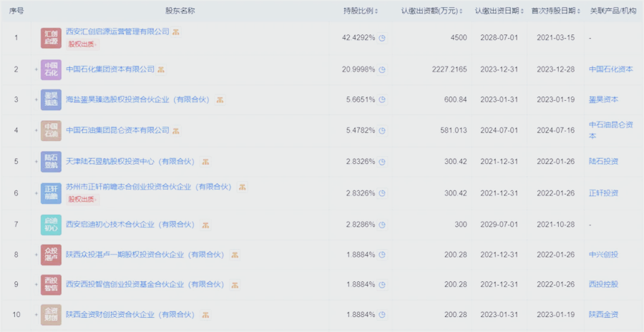Viewport: 644px width, 332px height.
Task: Open related institution 陕西金资
Action: 603,315
